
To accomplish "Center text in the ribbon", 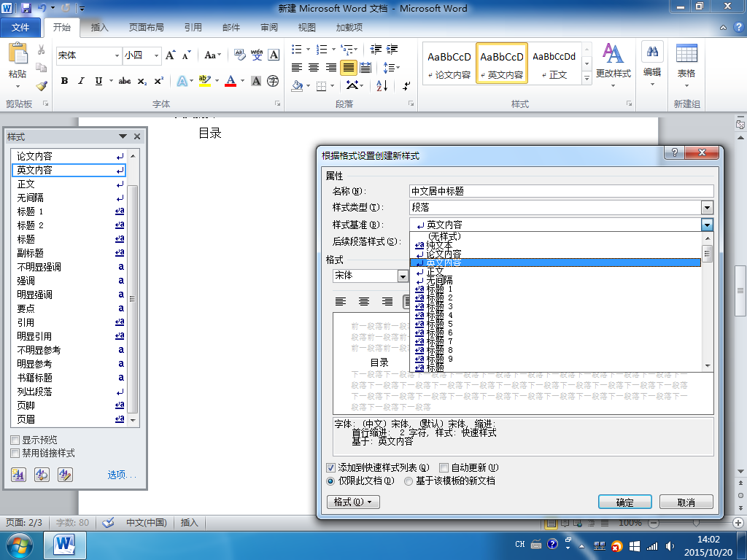I will click(x=314, y=68).
